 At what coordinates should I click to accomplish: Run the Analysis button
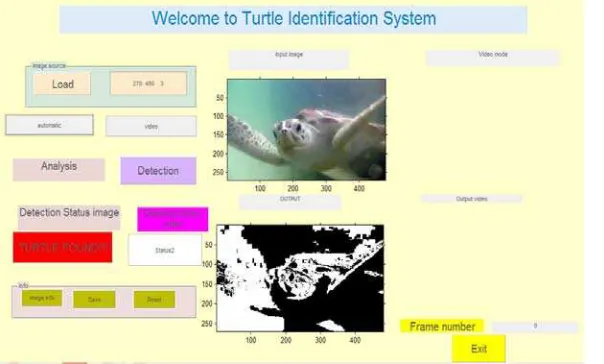[59, 169]
